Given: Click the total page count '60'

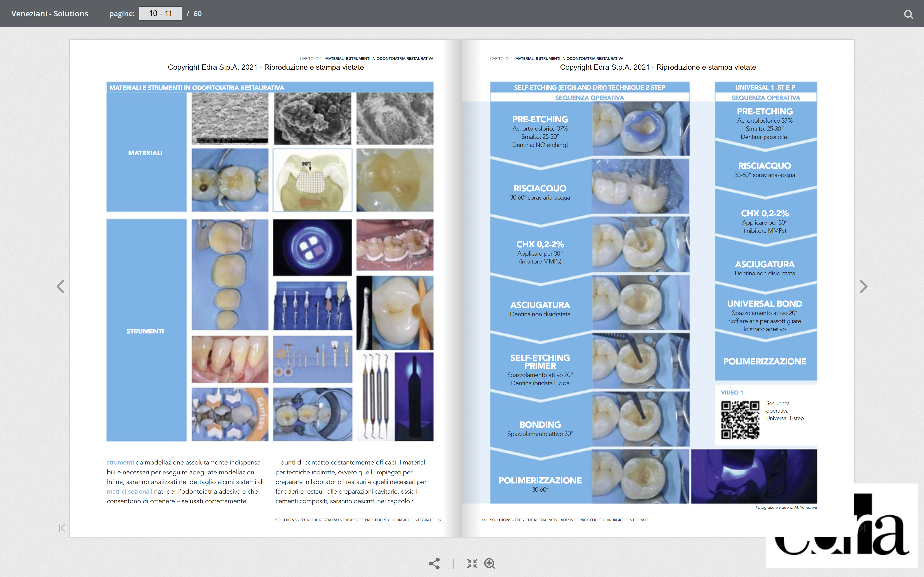Looking at the screenshot, I should (197, 14).
